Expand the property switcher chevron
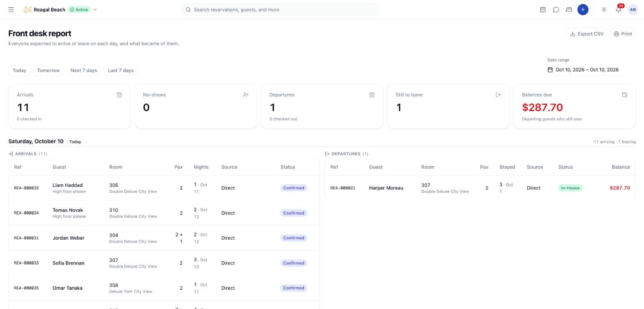 pos(95,9)
